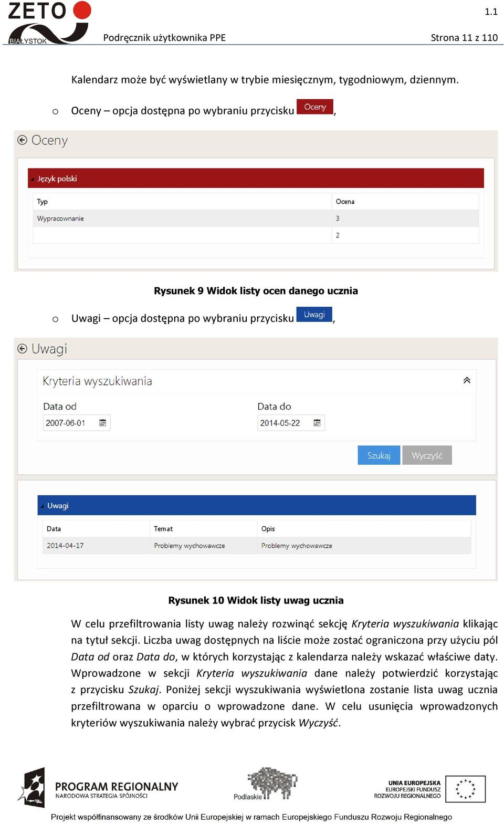Collapse Kryteria wyszukiwania with double chevron
Screen dimensions: 504x824
(x=467, y=380)
